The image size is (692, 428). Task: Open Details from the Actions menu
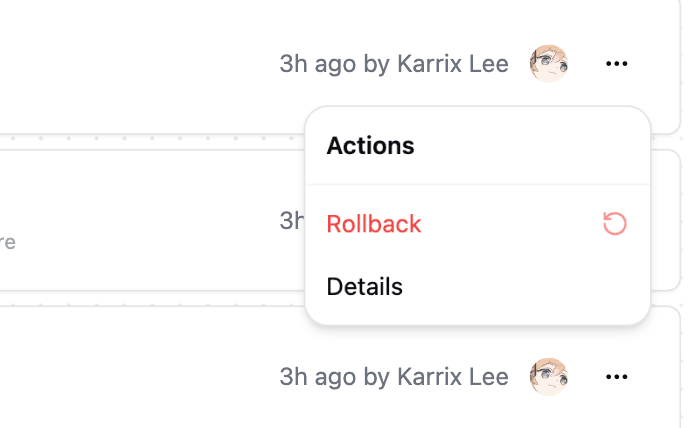point(365,287)
